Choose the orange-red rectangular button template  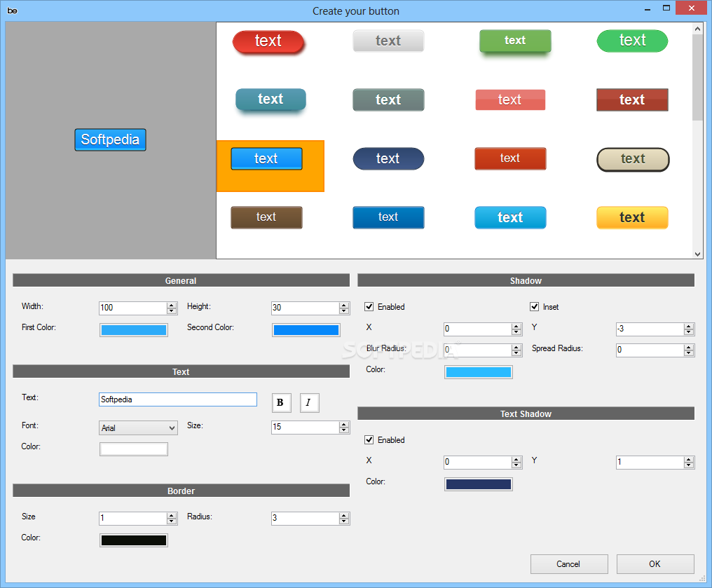(510, 158)
